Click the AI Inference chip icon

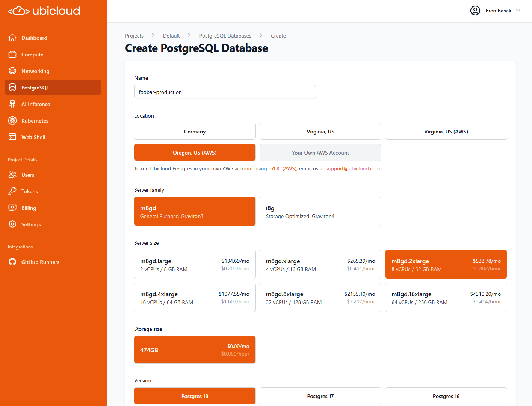pyautogui.click(x=12, y=104)
